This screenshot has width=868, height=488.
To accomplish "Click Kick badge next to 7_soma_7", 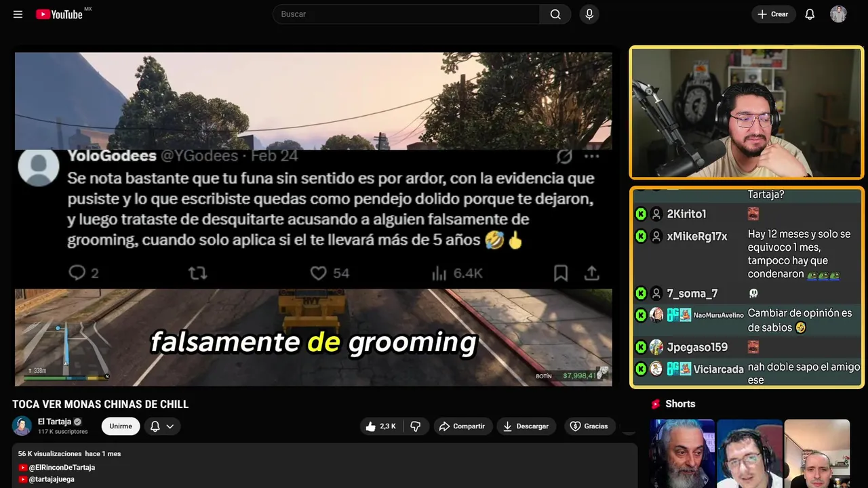I will point(641,293).
